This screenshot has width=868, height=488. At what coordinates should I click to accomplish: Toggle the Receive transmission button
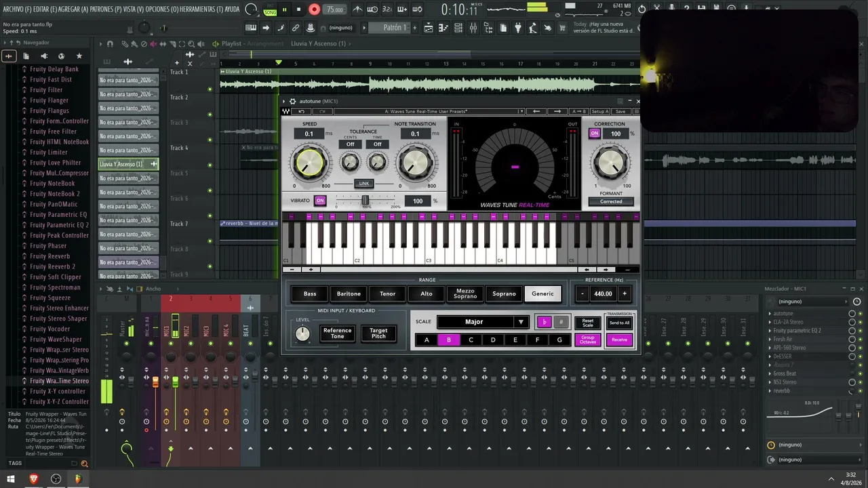point(619,340)
